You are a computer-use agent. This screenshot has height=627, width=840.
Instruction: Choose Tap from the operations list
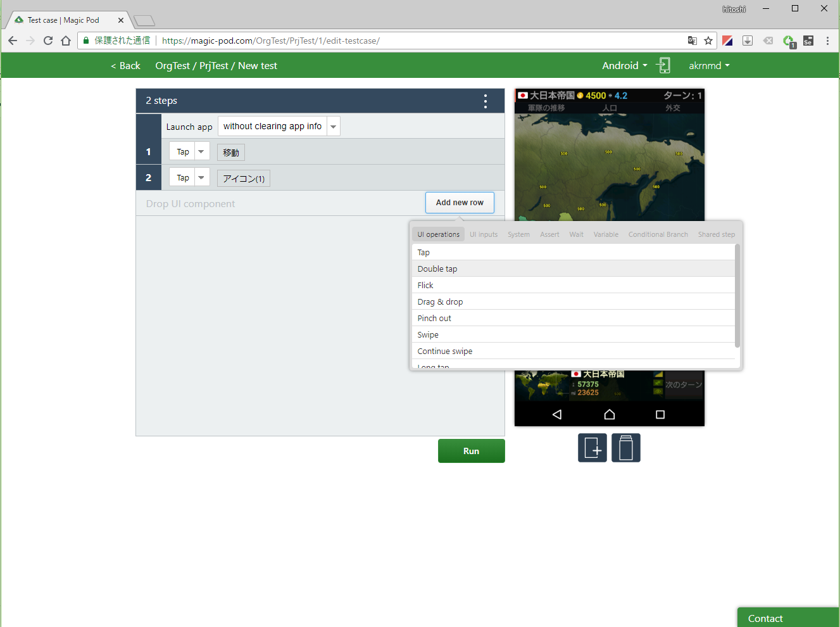click(573, 252)
